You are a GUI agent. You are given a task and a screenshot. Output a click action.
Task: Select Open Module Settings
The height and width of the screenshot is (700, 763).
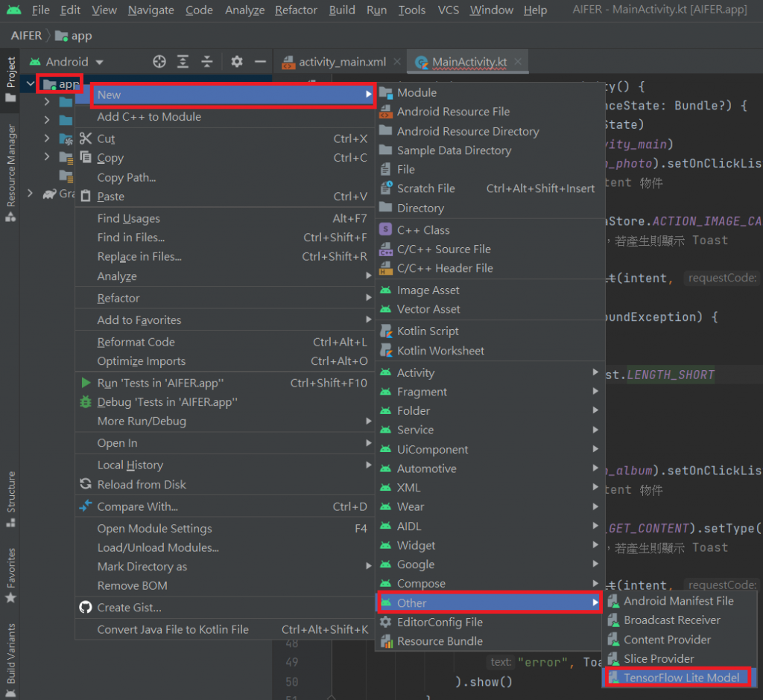tap(225, 529)
